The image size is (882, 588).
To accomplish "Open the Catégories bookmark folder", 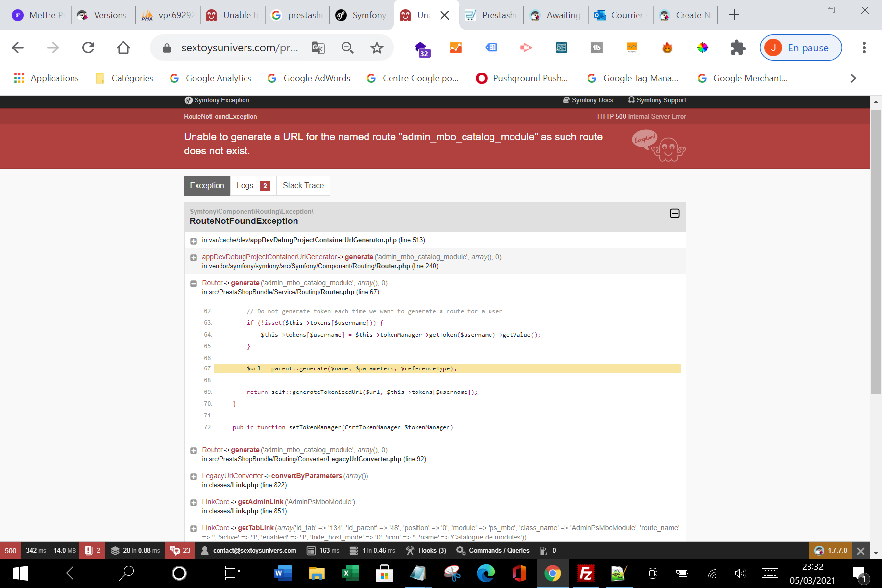I will (x=124, y=78).
